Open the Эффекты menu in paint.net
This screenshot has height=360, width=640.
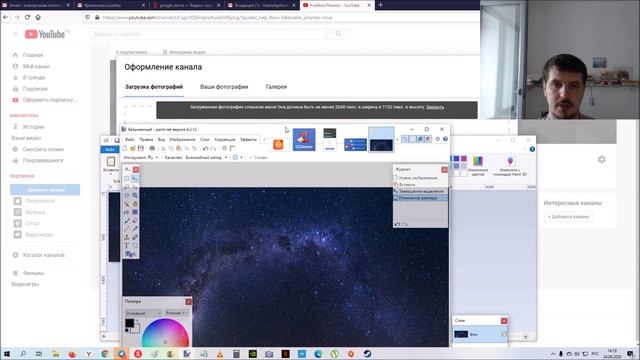(x=248, y=140)
